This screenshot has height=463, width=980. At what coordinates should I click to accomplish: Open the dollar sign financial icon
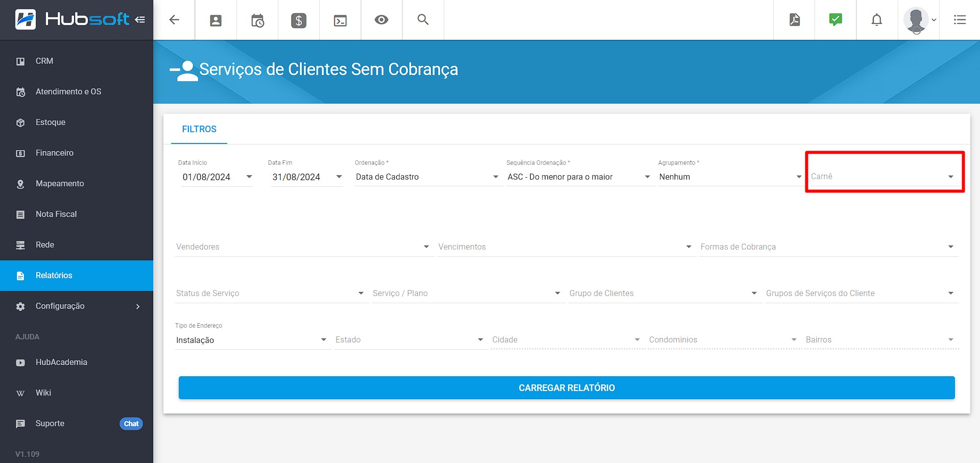[299, 20]
